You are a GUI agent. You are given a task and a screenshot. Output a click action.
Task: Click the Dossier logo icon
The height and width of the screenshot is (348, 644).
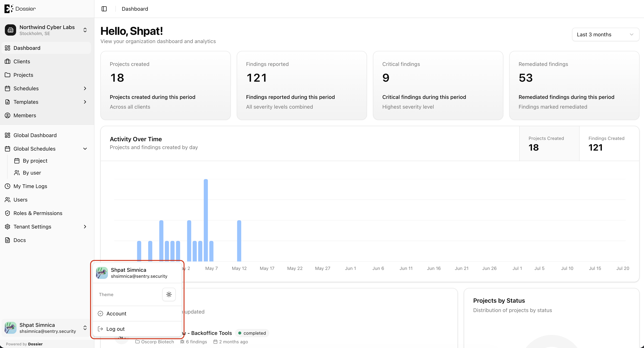coord(8,8)
